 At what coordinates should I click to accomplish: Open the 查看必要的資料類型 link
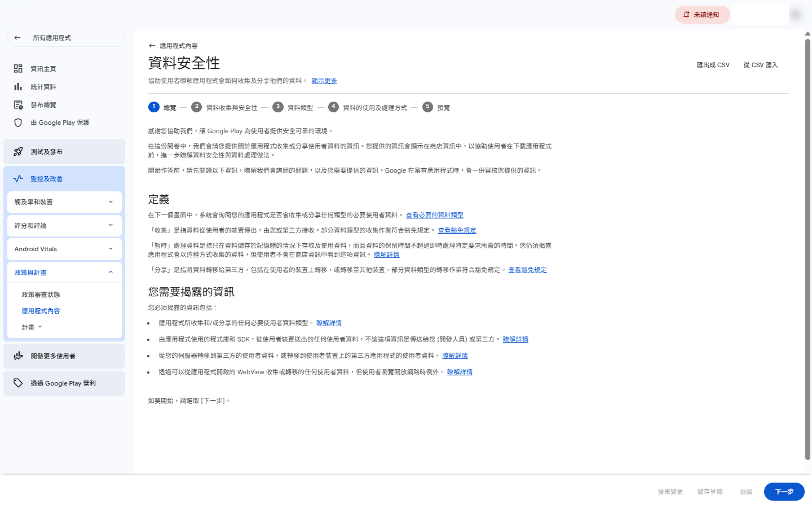point(435,215)
